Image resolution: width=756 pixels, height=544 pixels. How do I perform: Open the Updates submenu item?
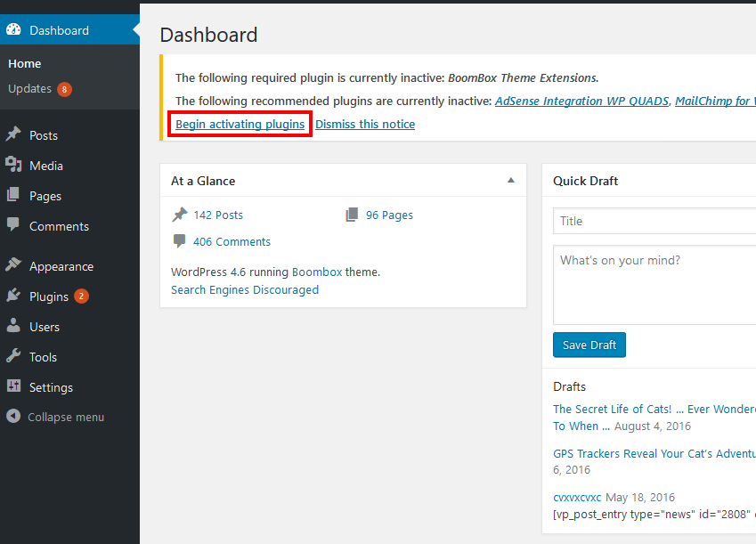(x=29, y=89)
